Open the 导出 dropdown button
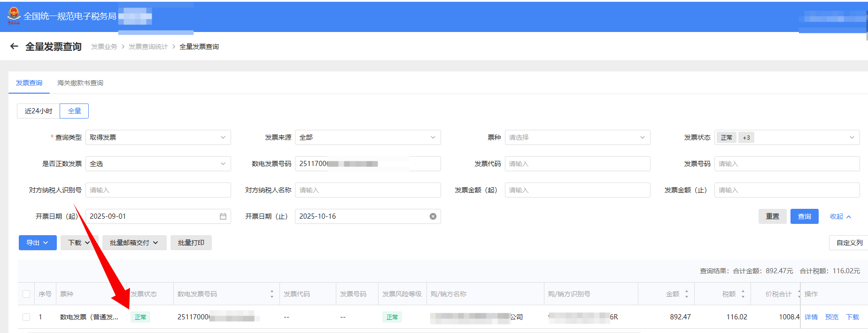The height and width of the screenshot is (333, 868). pos(38,243)
